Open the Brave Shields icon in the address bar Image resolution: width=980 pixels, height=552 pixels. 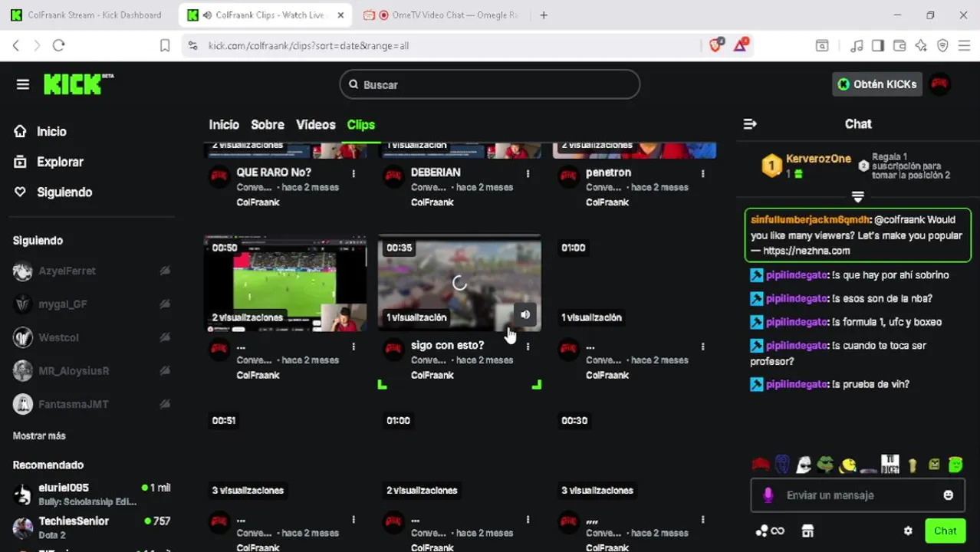coord(716,45)
